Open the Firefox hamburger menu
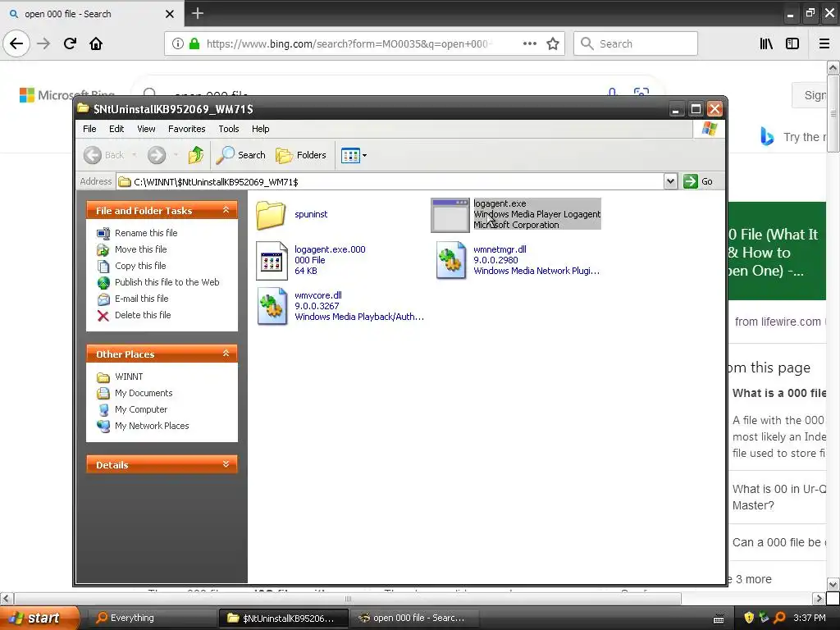Viewport: 840px width, 630px height. (x=824, y=43)
